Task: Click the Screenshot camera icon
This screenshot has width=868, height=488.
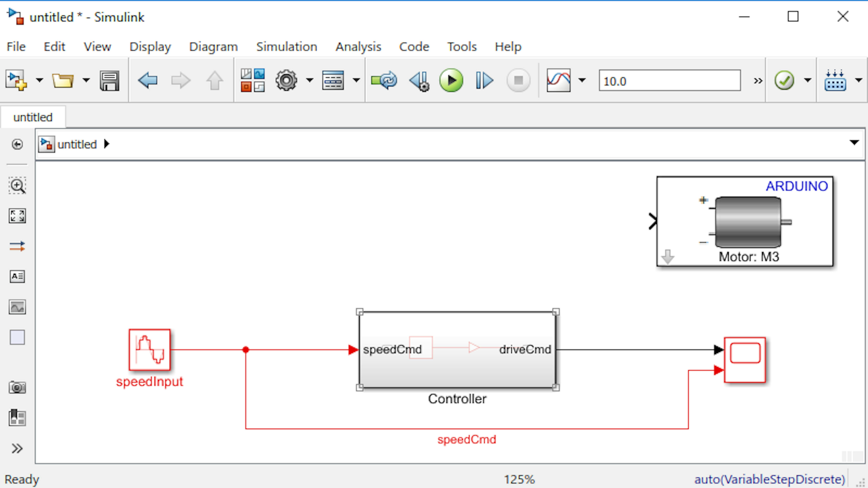Action: pyautogui.click(x=17, y=387)
